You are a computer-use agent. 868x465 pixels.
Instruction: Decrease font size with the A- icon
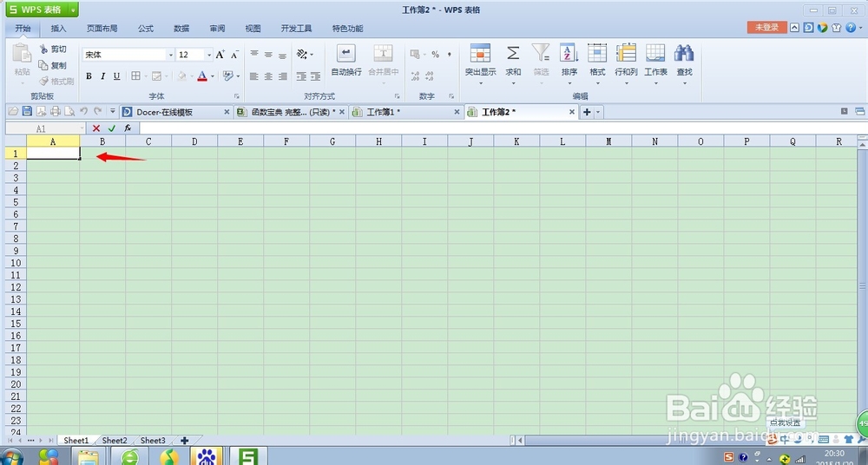[x=234, y=55]
